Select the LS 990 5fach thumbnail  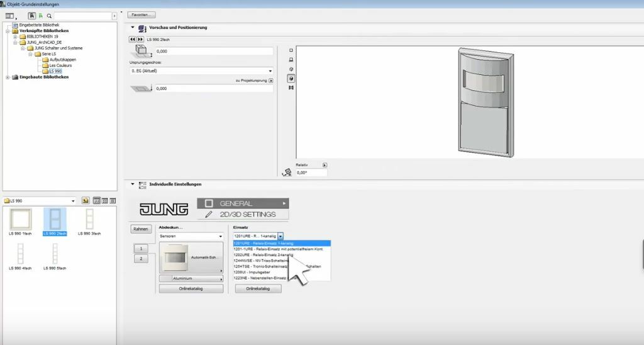[55, 256]
